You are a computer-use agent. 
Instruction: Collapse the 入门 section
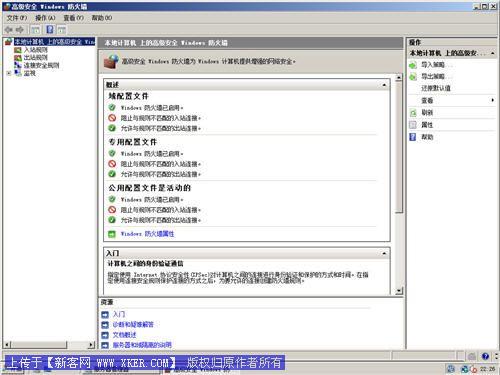[384, 254]
